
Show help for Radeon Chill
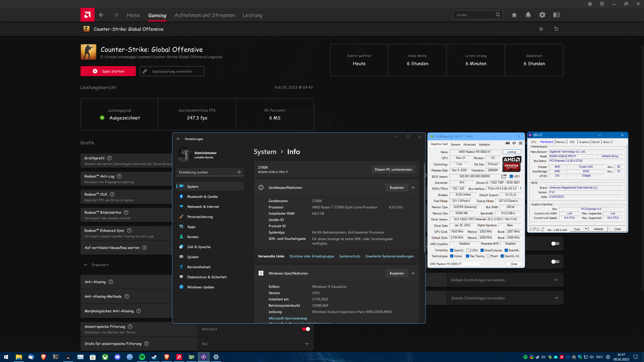point(112,194)
